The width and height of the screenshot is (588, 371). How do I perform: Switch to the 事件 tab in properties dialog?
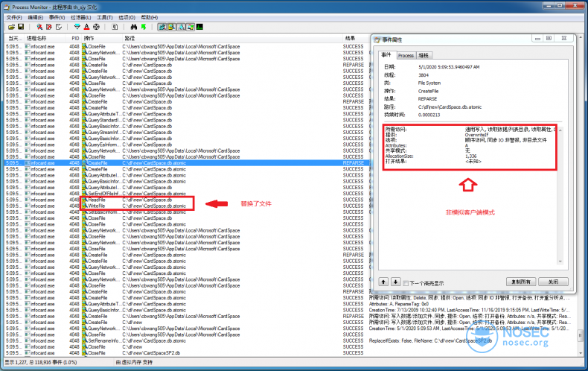386,55
